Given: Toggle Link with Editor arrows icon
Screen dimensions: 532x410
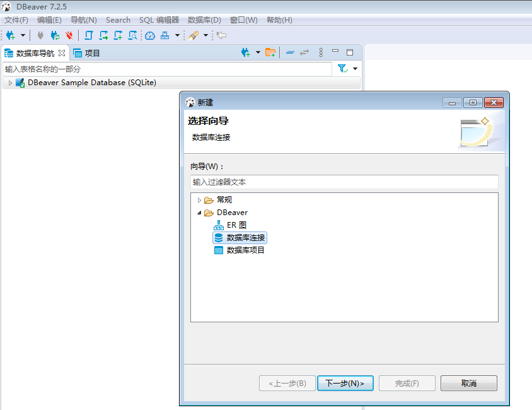Looking at the screenshot, I should (x=304, y=52).
